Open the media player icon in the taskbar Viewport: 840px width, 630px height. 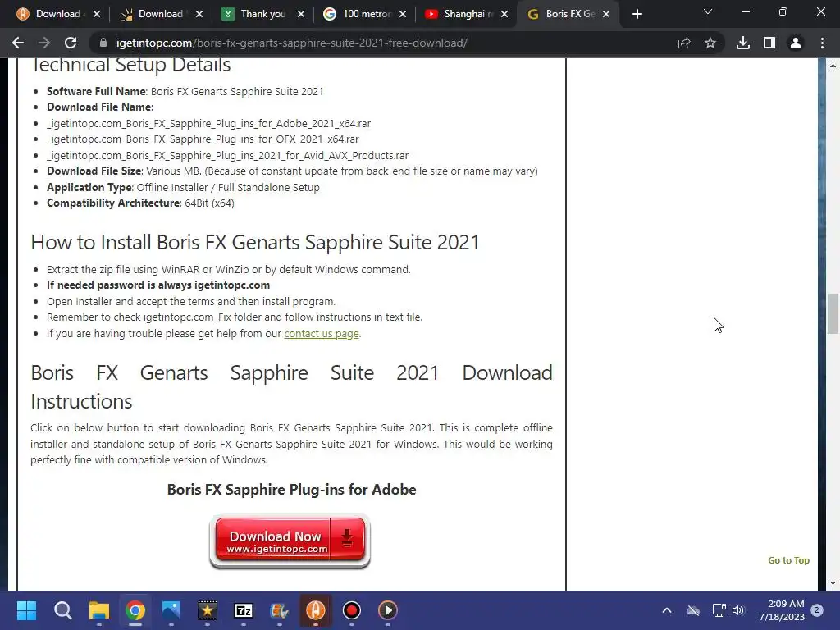(x=388, y=610)
